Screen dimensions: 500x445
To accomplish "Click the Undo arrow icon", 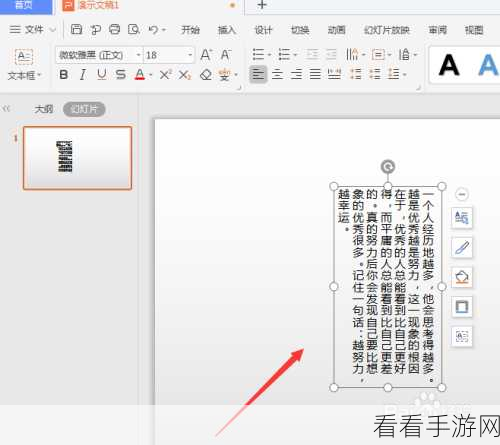I will click(153, 30).
